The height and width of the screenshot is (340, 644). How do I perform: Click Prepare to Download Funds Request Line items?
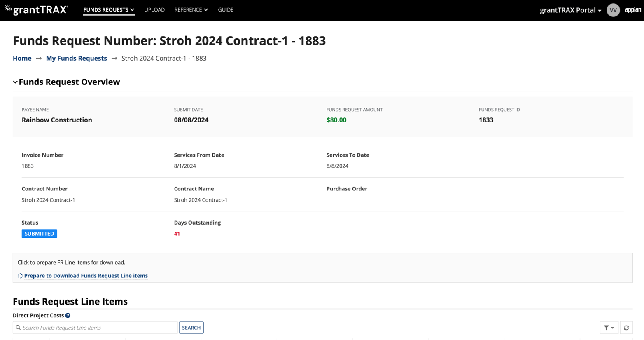point(86,276)
